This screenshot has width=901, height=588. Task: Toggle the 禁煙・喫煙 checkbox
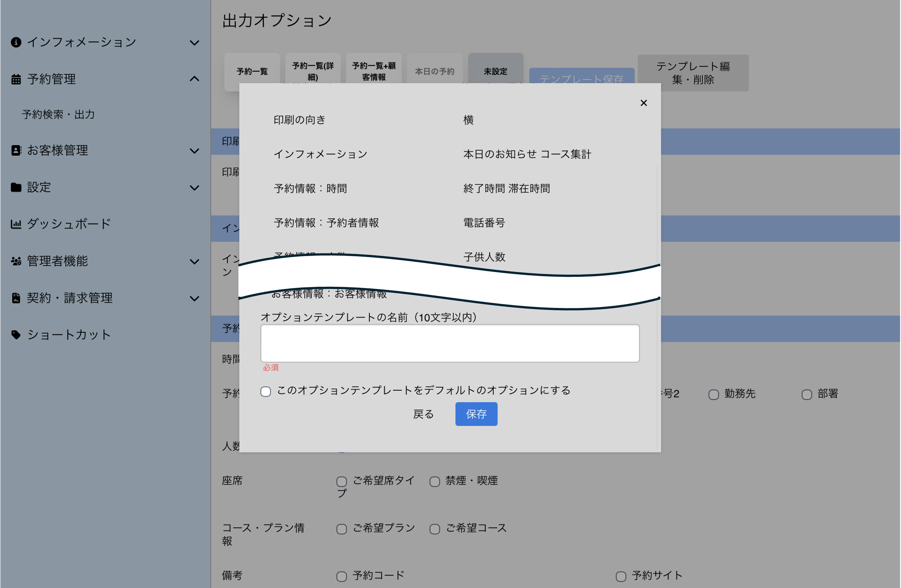[435, 481]
